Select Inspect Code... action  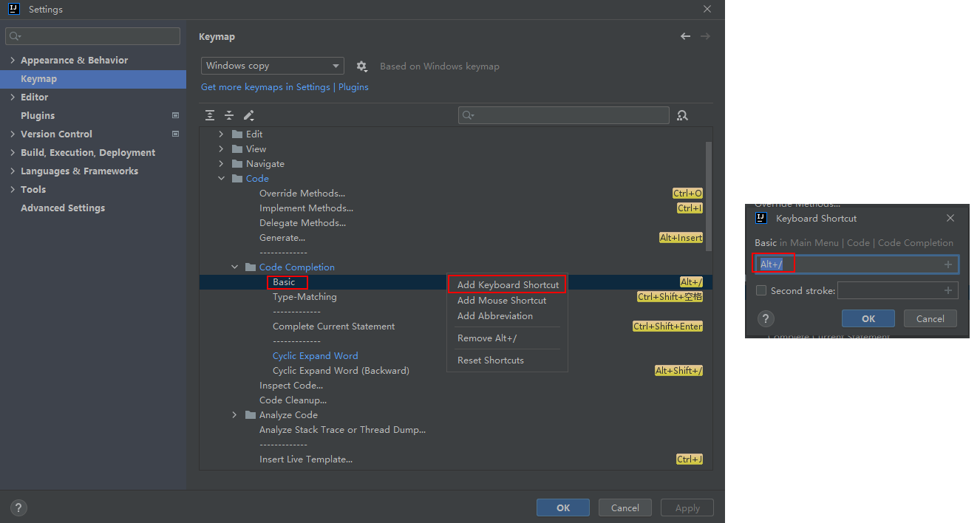(x=290, y=385)
